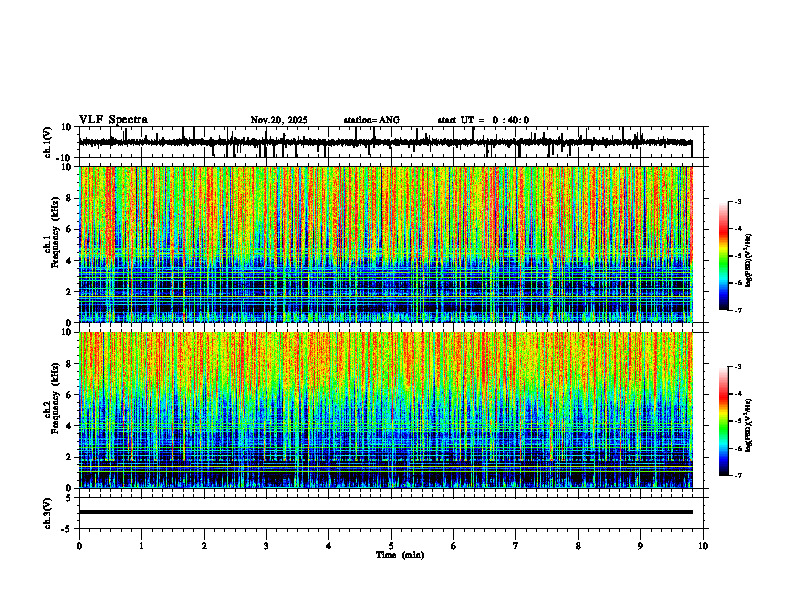Click time-axis tick label "6"
The height and width of the screenshot is (612, 792).
(x=454, y=546)
